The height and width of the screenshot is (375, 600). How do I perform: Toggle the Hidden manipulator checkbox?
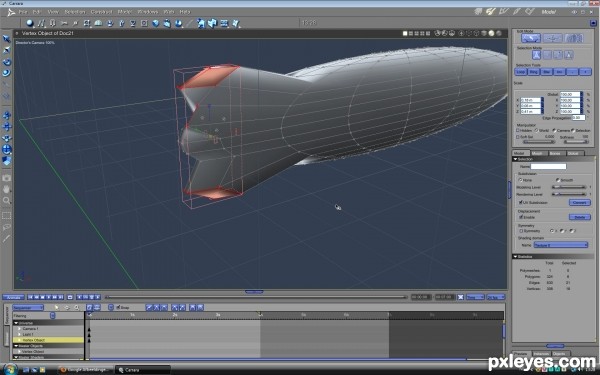pyautogui.click(x=518, y=130)
